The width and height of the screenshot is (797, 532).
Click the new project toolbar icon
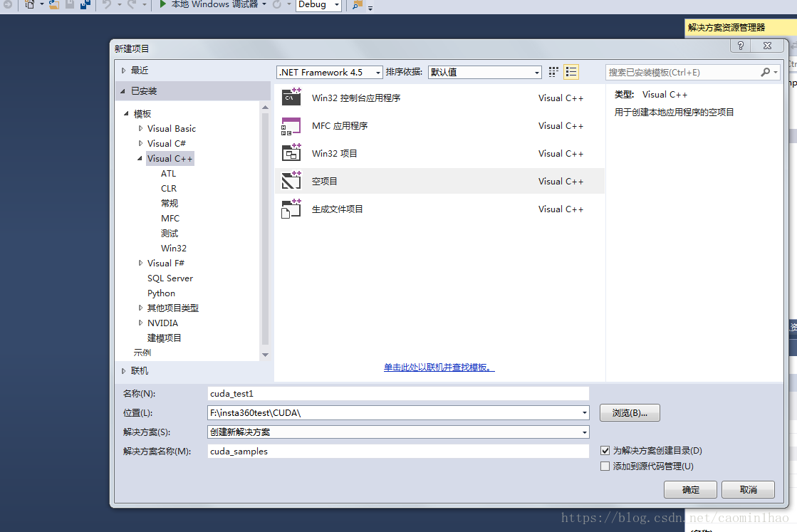point(29,4)
